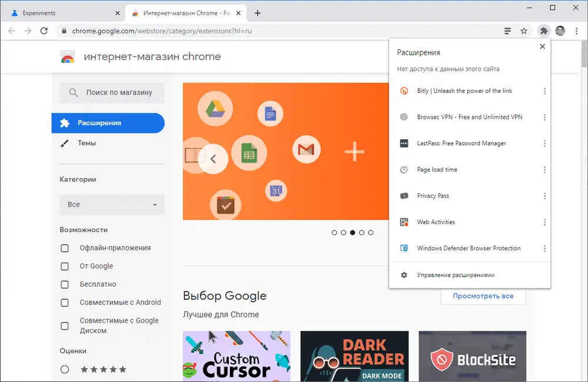Click the padlock site info icon
The height and width of the screenshot is (382, 588).
64,31
